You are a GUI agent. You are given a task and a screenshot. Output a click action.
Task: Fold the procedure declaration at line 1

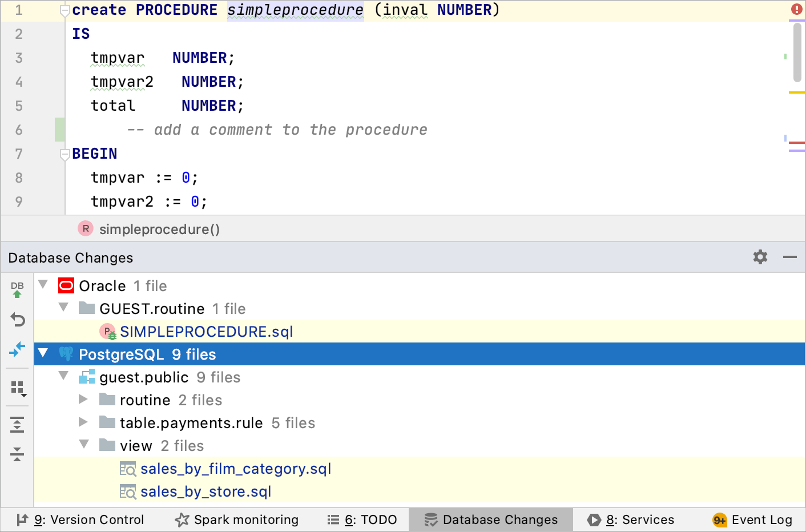click(65, 9)
